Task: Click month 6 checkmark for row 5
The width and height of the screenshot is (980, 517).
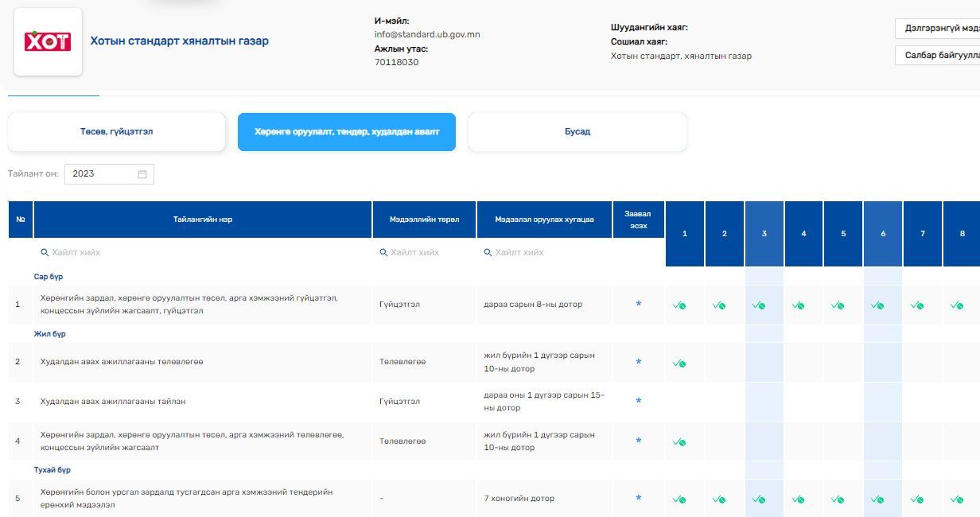Action: [877, 500]
